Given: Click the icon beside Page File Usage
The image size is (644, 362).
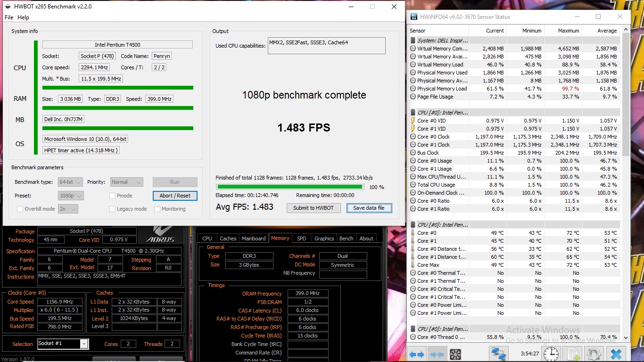Looking at the screenshot, I should (x=413, y=97).
